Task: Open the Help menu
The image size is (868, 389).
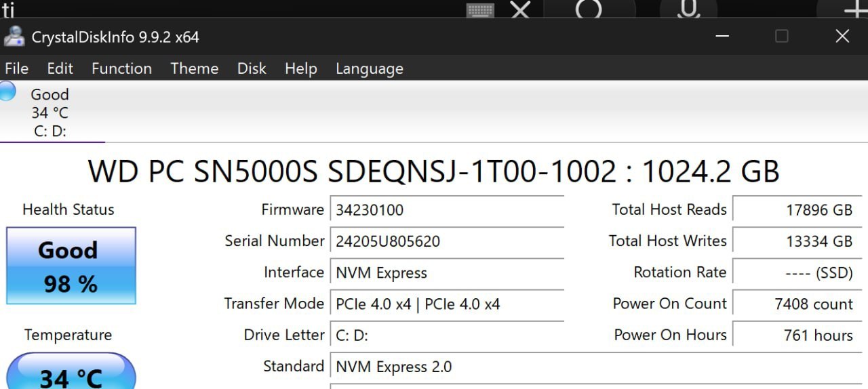Action: click(x=300, y=68)
